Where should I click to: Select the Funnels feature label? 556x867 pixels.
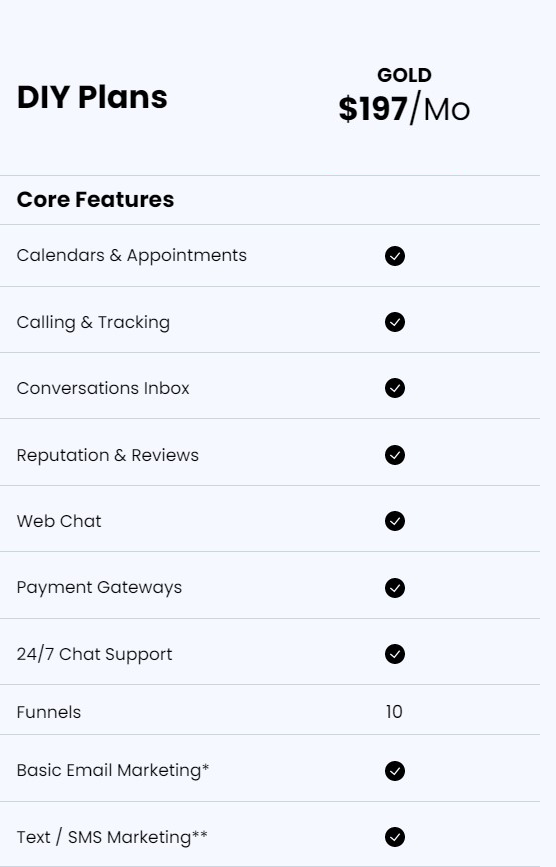coord(49,712)
